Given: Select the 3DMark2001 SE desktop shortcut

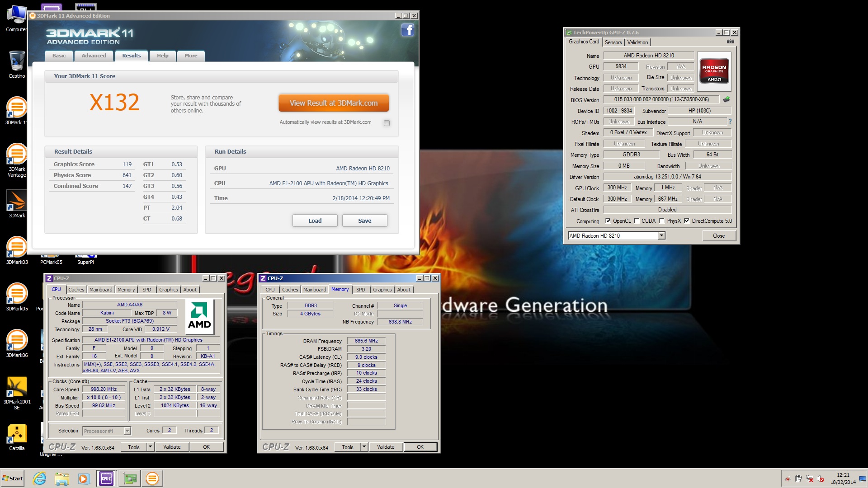Looking at the screenshot, I should click(x=17, y=394).
